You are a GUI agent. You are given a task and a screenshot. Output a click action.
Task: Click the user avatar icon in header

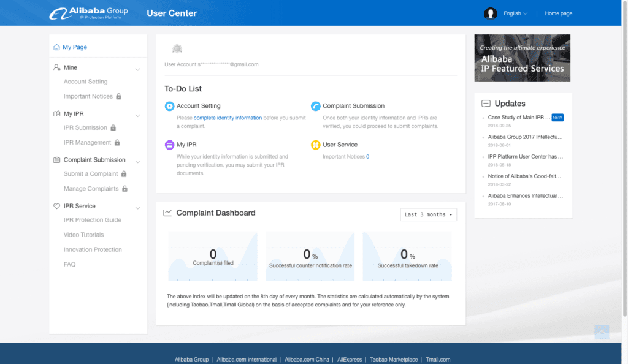coord(490,13)
